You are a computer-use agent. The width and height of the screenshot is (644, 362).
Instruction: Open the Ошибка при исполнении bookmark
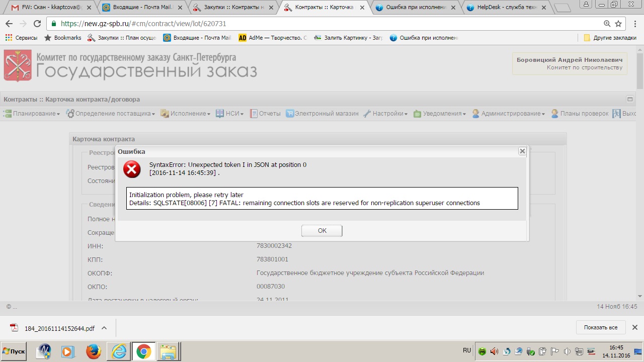coord(424,38)
